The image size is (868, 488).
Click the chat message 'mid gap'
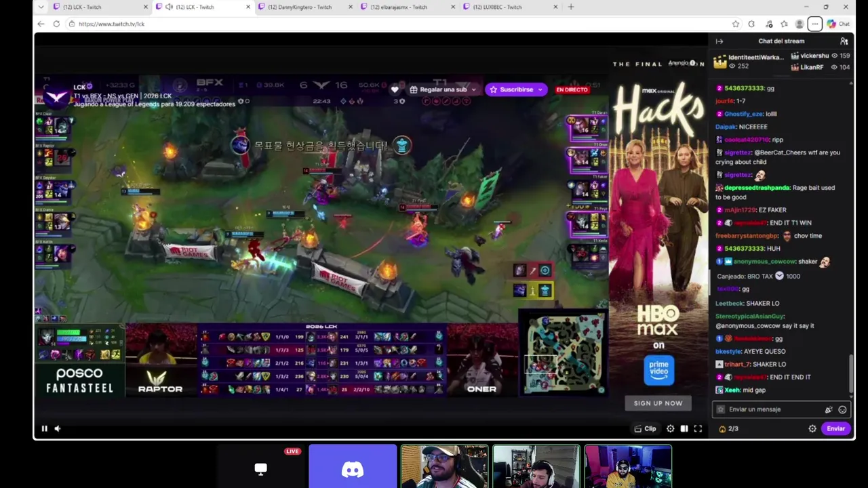tap(755, 390)
